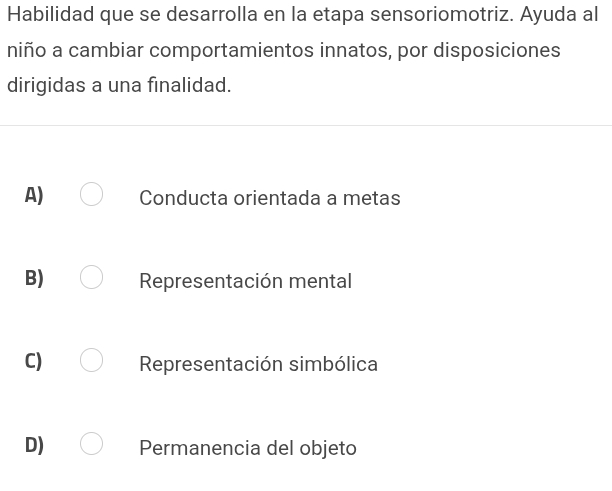Click the B) option label
Screen dimensions: 612x491
34,278
